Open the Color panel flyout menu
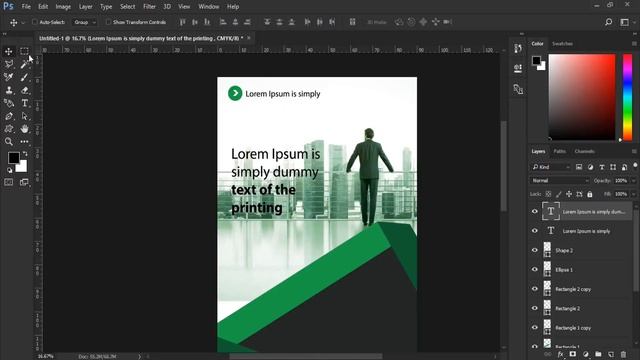This screenshot has height=360, width=640. coord(634,44)
